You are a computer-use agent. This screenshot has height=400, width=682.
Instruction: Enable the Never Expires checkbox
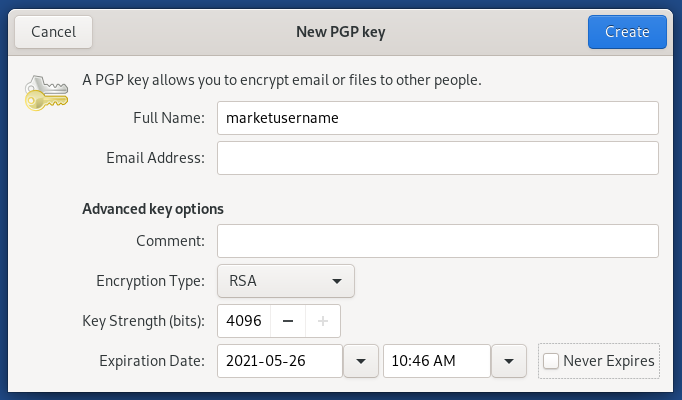point(551,361)
